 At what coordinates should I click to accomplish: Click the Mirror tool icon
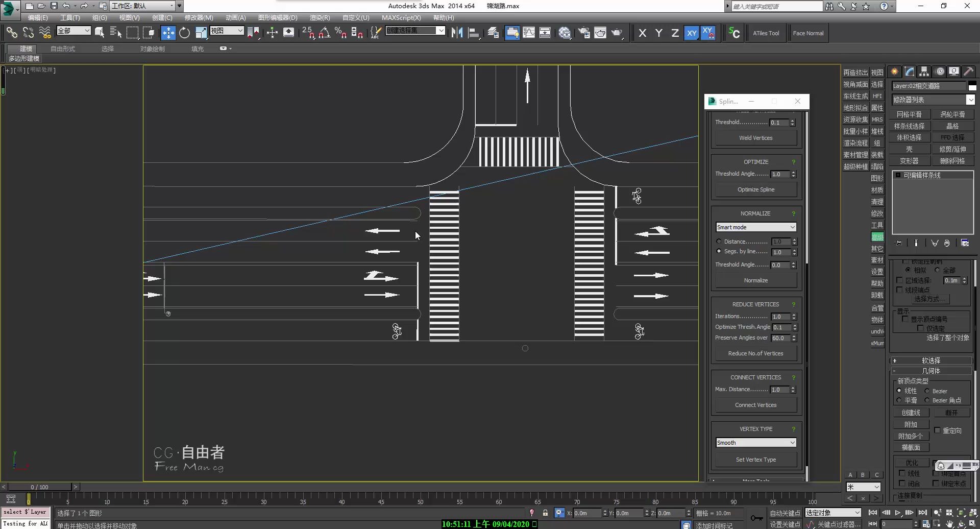click(457, 33)
